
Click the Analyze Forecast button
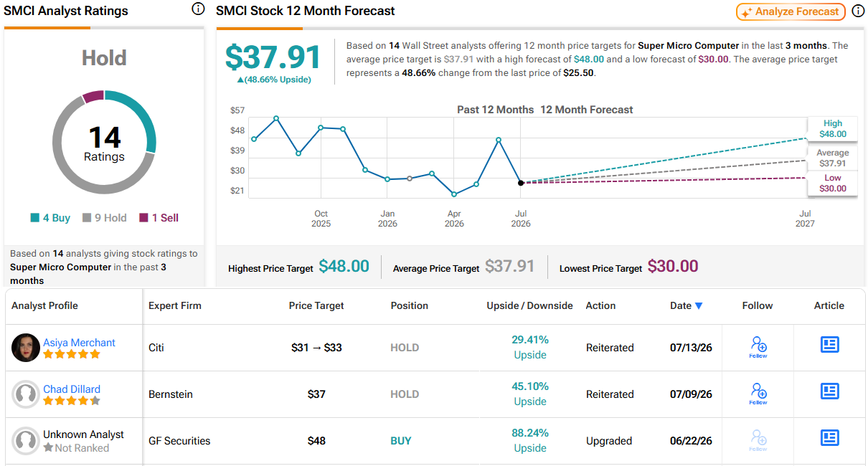[791, 11]
